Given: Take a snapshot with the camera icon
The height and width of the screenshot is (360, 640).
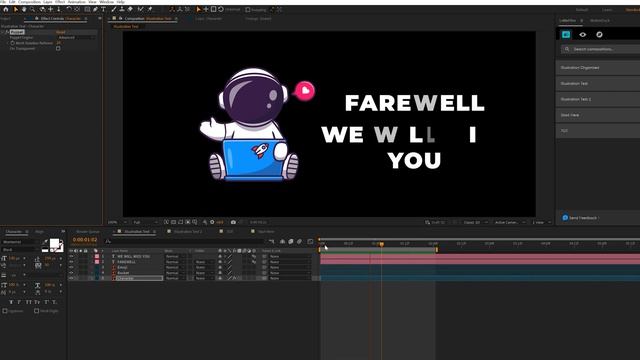Looking at the screenshot, I should point(233,222).
